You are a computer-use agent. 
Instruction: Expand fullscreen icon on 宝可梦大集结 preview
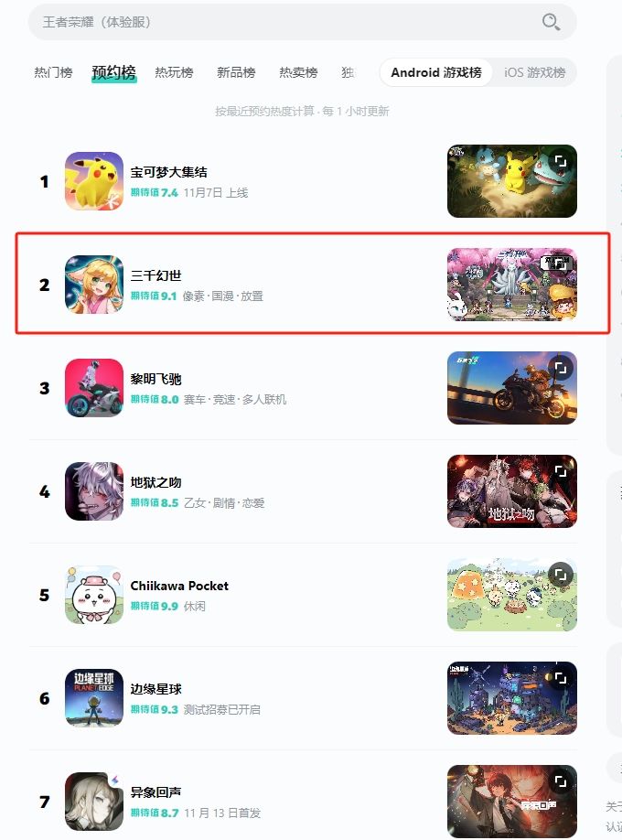pos(561,161)
